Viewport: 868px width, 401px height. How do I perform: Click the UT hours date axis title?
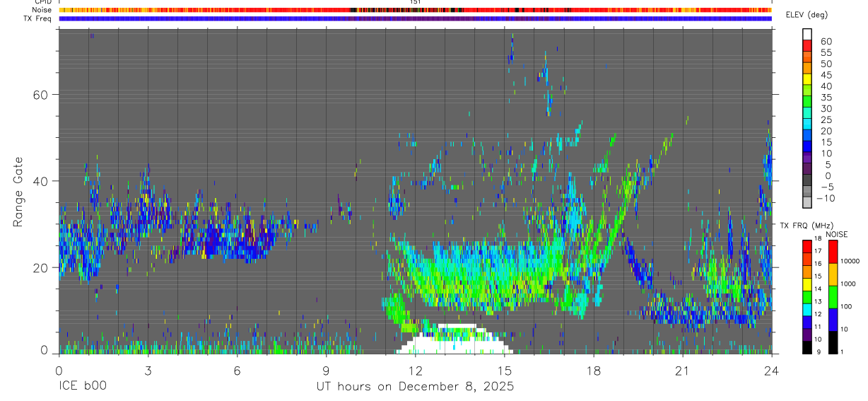click(x=415, y=387)
